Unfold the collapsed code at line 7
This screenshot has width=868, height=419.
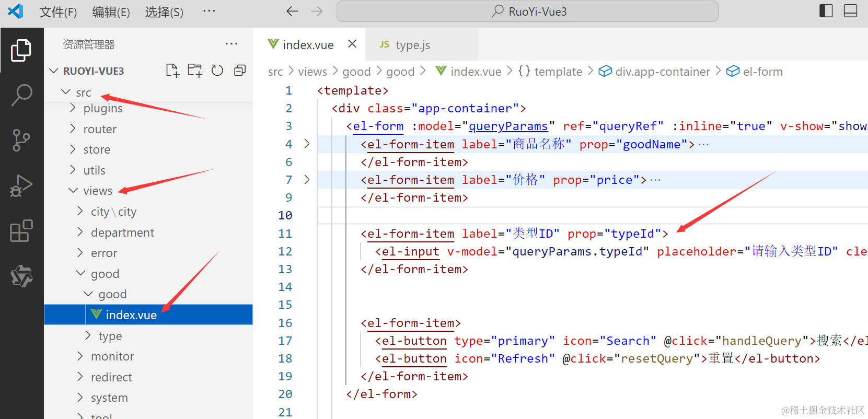click(x=307, y=180)
